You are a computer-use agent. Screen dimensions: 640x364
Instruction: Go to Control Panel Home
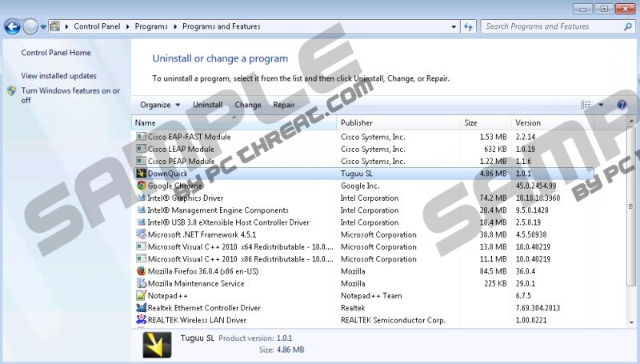pyautogui.click(x=56, y=53)
